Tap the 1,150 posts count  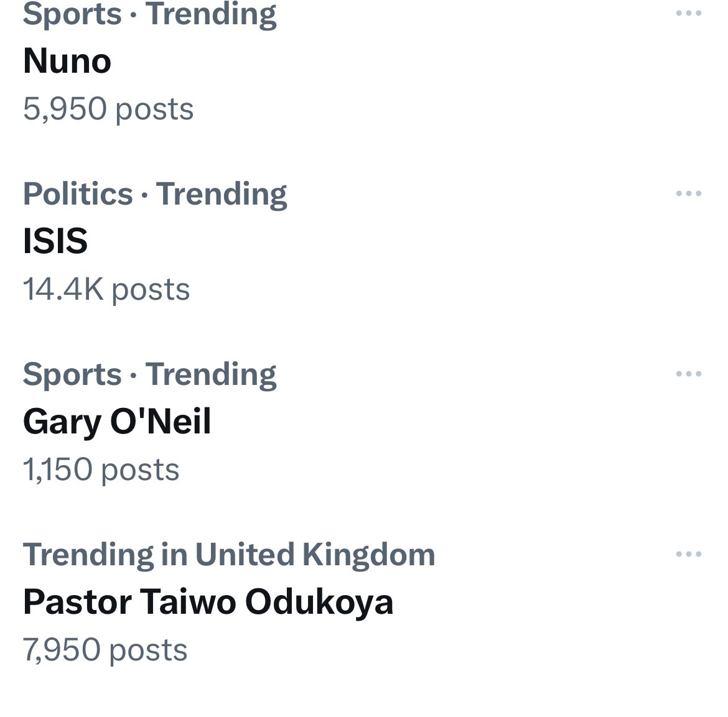[x=101, y=470]
